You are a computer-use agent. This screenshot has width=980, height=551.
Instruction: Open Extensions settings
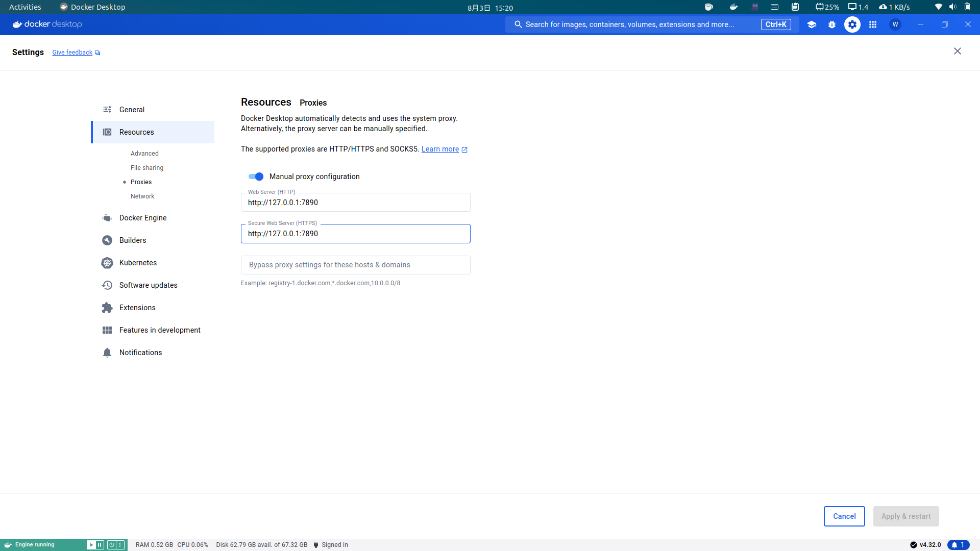click(x=153, y=308)
